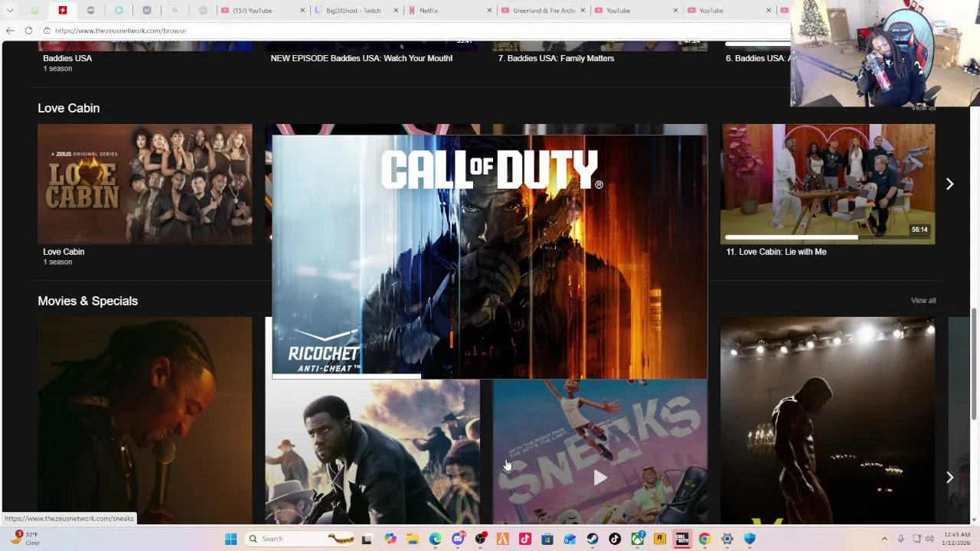Close the Greenland & The Arctic tab

(x=582, y=11)
